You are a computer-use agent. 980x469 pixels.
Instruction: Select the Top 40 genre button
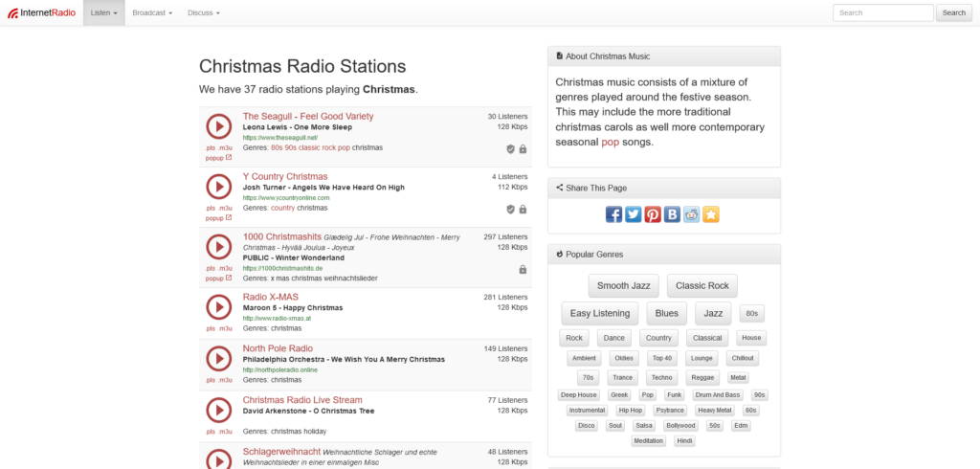(662, 358)
